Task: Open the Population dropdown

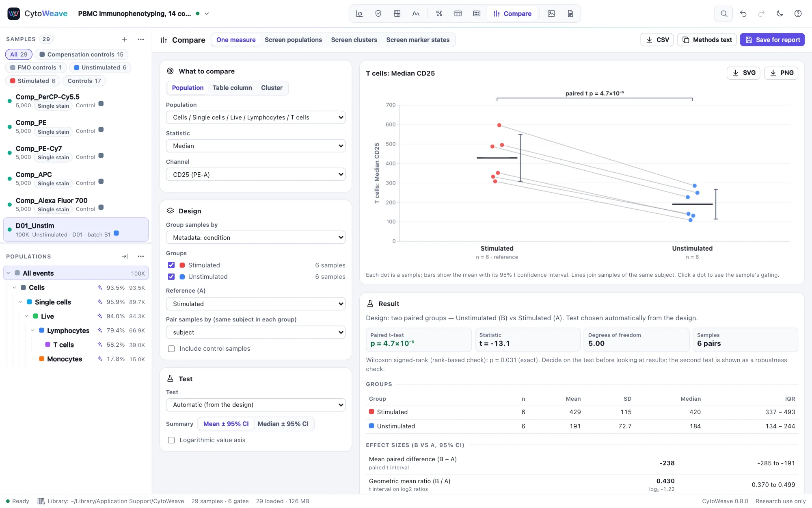Action: (256, 117)
